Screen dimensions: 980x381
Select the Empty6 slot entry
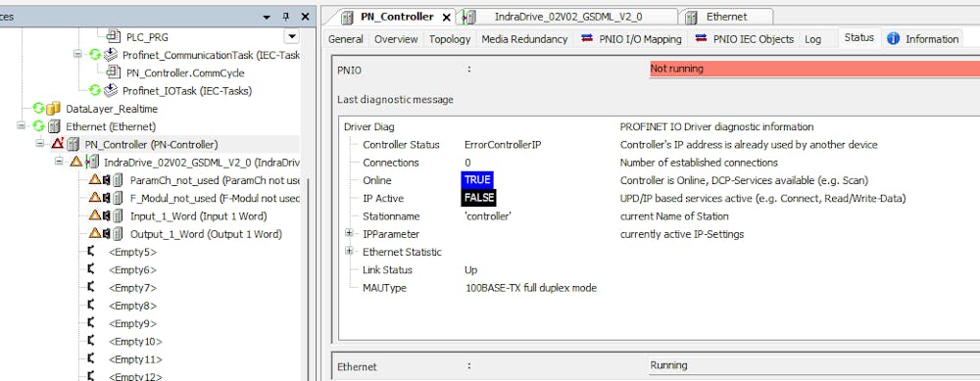coord(132,269)
